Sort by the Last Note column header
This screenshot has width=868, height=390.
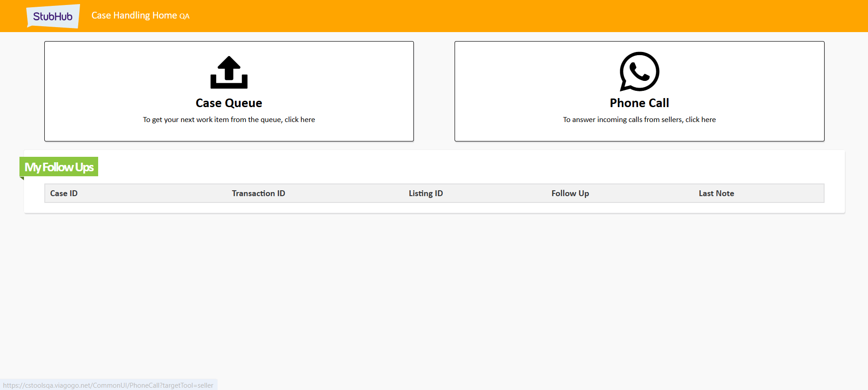(x=716, y=193)
